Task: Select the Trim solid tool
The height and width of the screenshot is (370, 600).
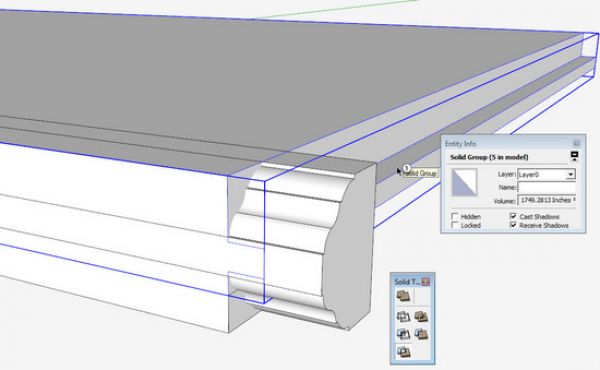Action: point(421,334)
